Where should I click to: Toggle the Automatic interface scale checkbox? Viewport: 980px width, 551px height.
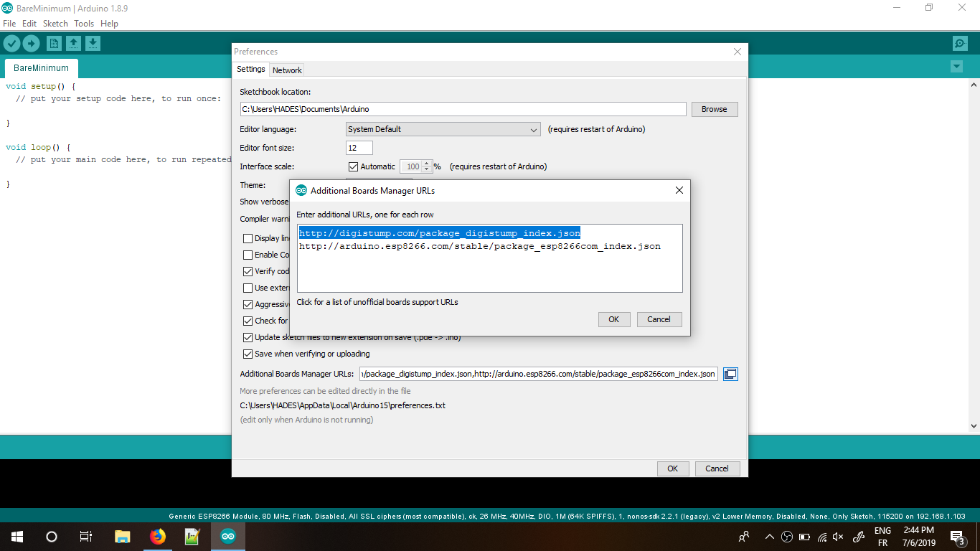tap(353, 166)
